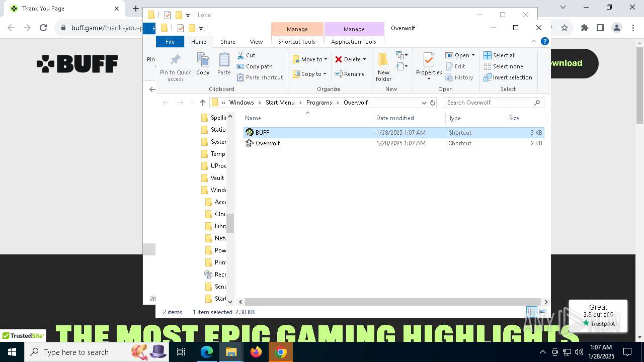Select the BUFF shortcut file
The image size is (644, 362).
(393, 133)
